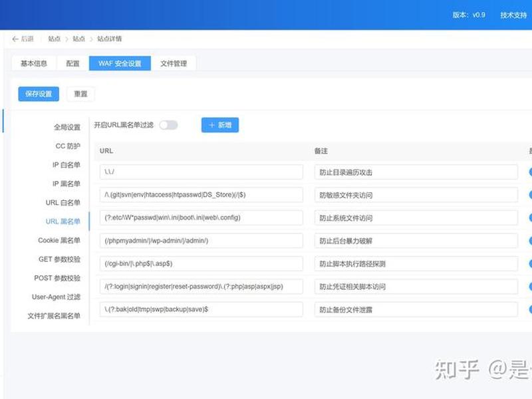Viewport: 532px width, 399px height.
Task: Click URL field containing \.\./
Action: click(201, 172)
